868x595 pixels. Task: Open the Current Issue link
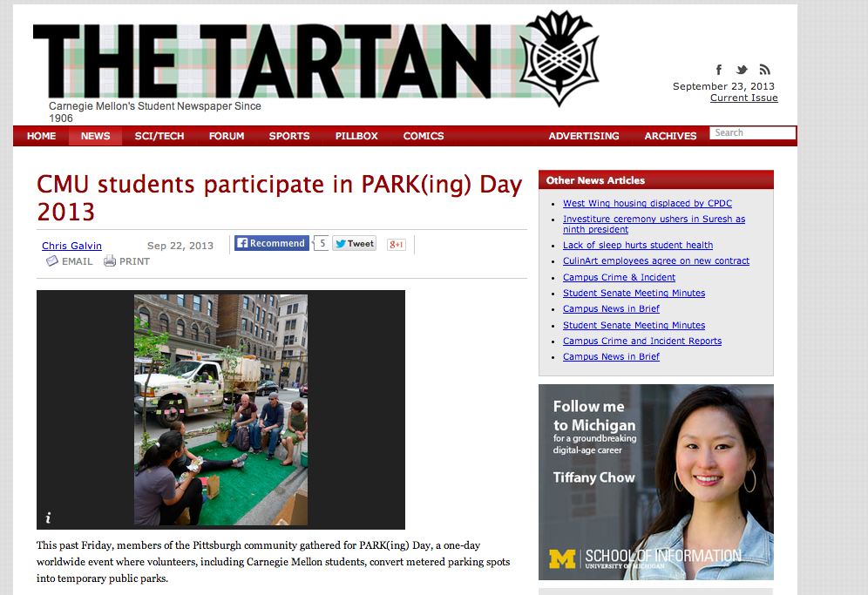coord(744,98)
